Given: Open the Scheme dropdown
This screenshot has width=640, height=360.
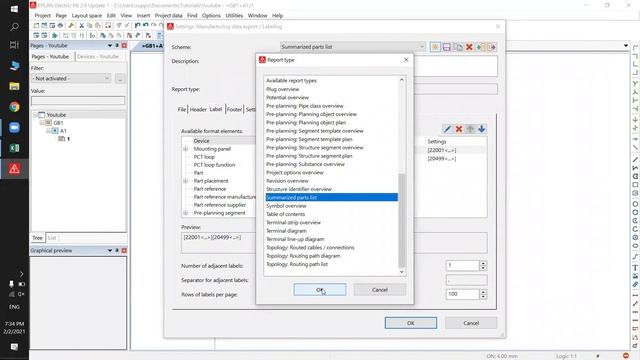Looking at the screenshot, I should click(x=353, y=47).
